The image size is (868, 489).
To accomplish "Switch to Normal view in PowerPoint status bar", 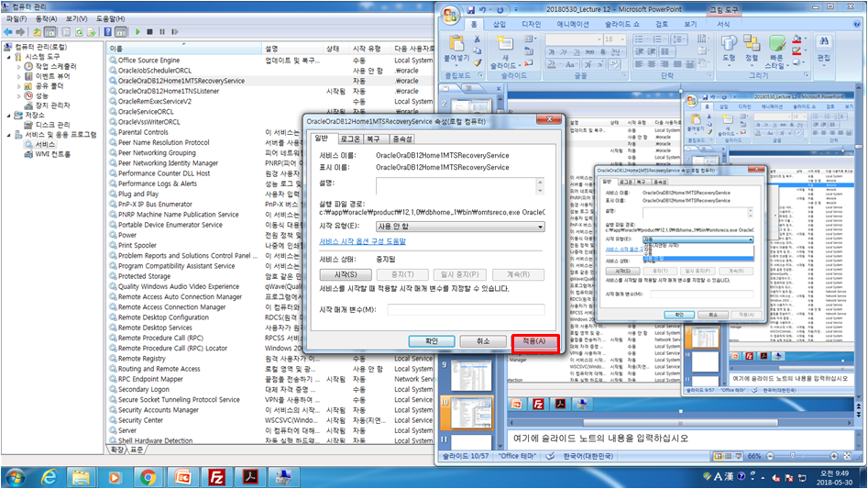I will click(x=718, y=456).
